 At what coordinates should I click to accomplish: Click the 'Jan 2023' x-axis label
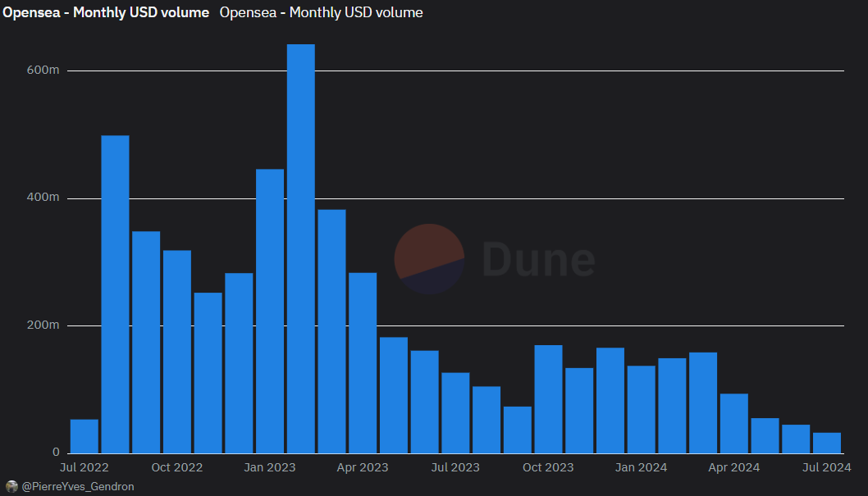[270, 467]
